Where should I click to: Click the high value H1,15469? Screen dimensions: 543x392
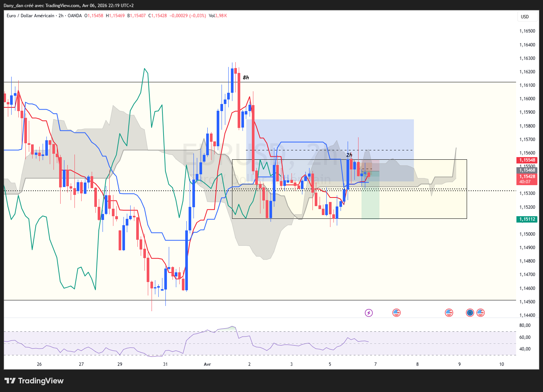pos(115,16)
